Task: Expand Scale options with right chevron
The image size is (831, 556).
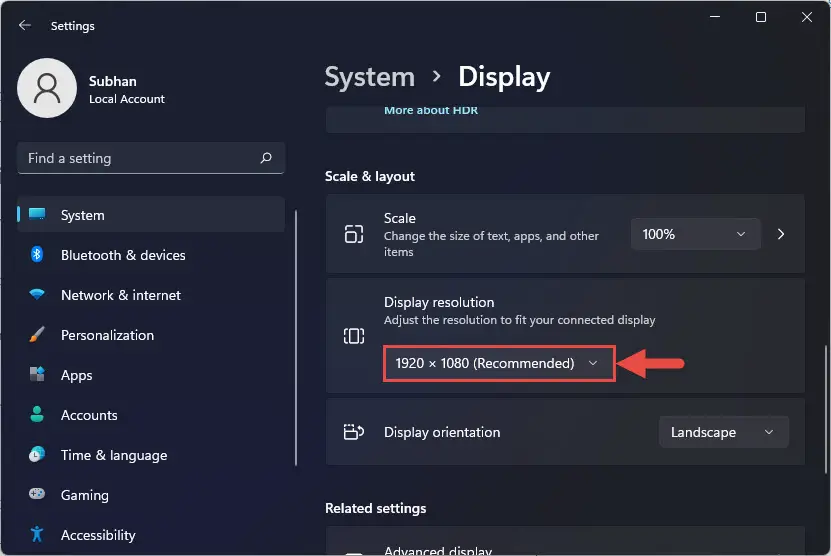Action: (781, 234)
